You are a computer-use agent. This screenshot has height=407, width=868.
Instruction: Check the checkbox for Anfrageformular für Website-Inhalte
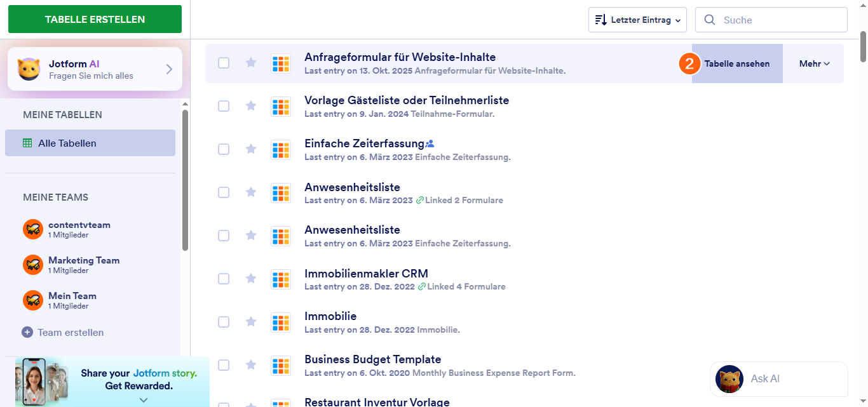point(224,63)
